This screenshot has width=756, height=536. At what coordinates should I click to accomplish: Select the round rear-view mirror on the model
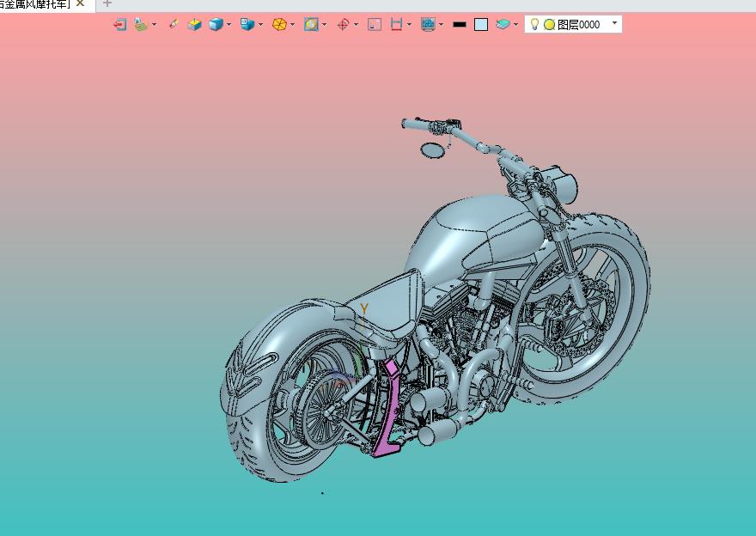point(432,150)
